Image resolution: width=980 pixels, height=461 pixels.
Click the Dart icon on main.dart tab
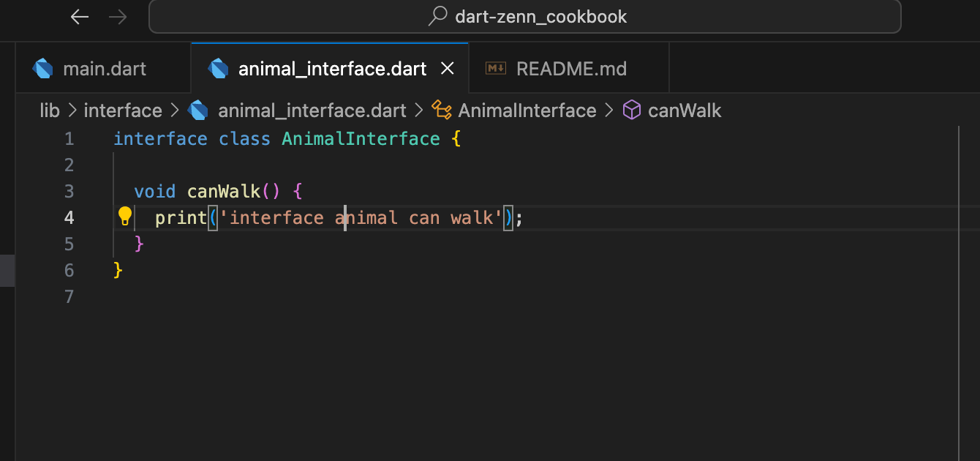tap(43, 69)
